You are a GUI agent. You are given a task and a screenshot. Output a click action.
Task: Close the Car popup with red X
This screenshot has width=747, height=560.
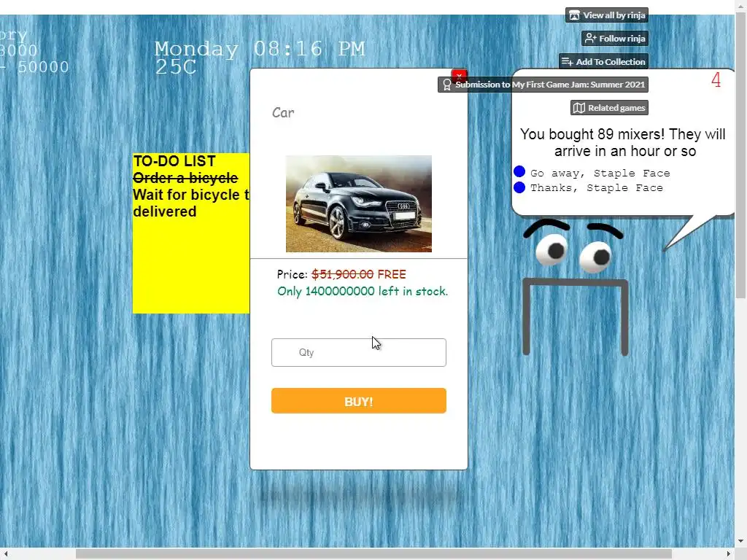460,75
